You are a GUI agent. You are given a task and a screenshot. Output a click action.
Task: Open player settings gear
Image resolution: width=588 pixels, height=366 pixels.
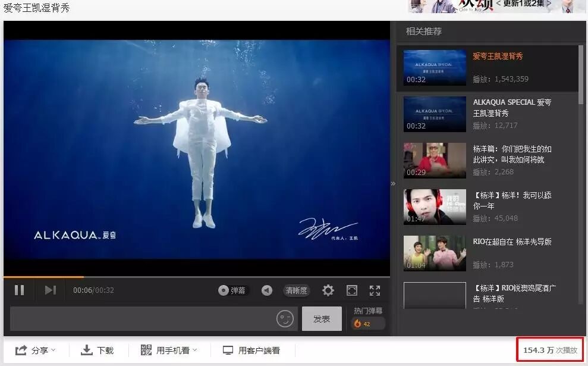[328, 290]
